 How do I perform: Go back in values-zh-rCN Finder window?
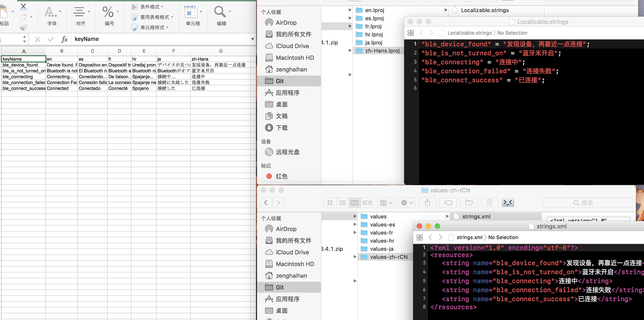click(x=266, y=202)
